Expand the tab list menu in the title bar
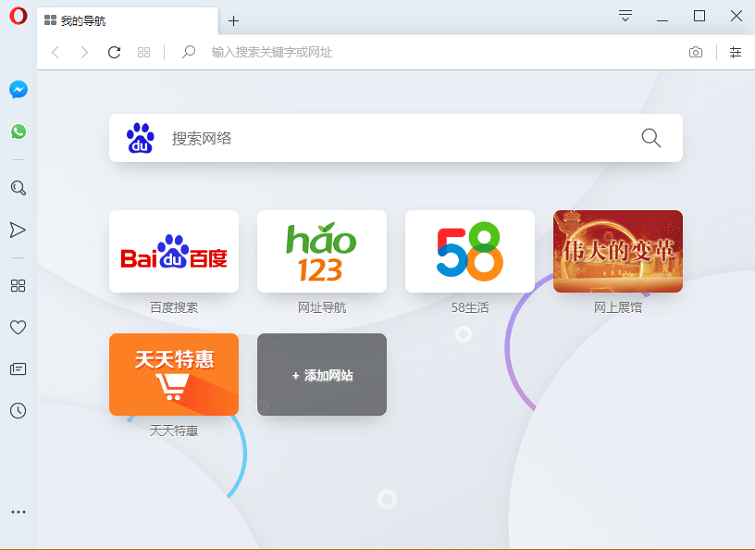The height and width of the screenshot is (550, 755). [x=625, y=16]
